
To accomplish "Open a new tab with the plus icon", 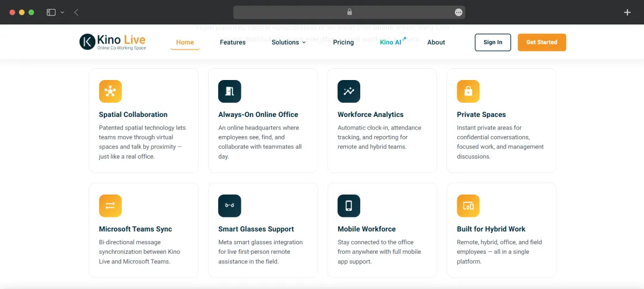I will 627,13.
